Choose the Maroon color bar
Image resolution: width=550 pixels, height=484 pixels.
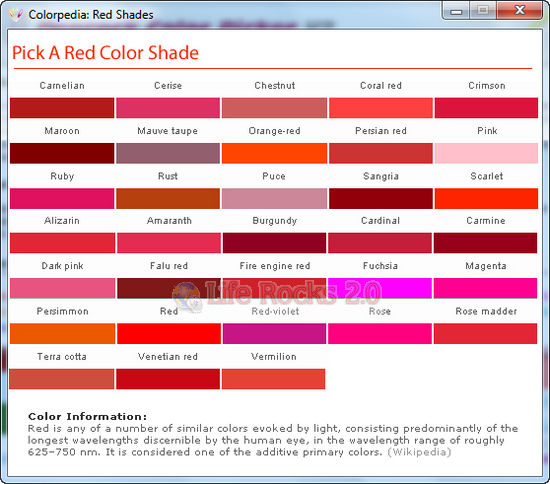[x=62, y=153]
